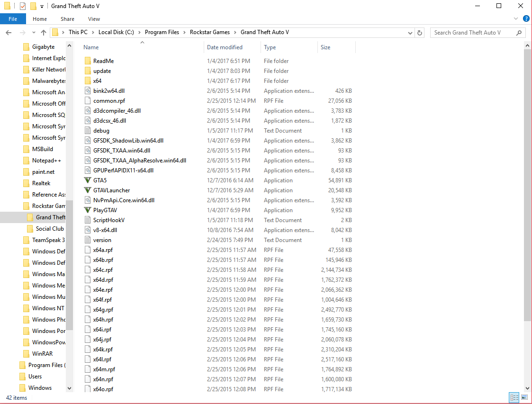Open the File tab
This screenshot has height=404, width=532.
click(13, 19)
